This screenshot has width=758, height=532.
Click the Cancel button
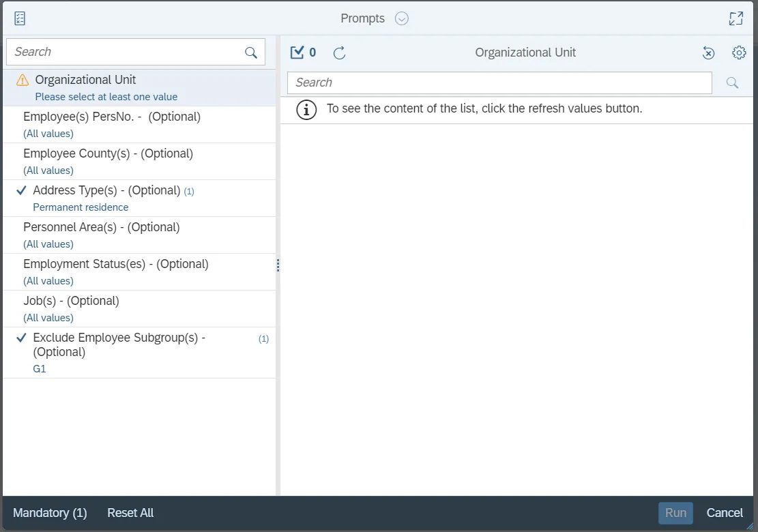pos(725,513)
